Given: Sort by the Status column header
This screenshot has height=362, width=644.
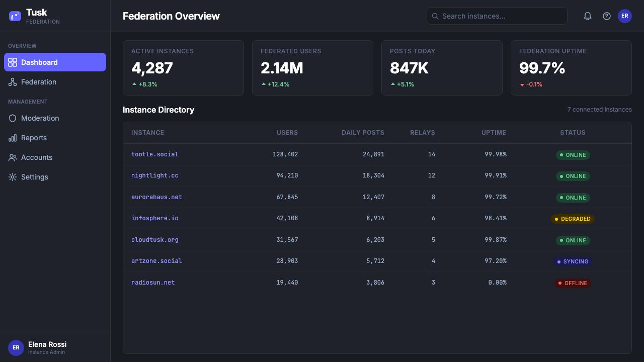Looking at the screenshot, I should (x=573, y=133).
